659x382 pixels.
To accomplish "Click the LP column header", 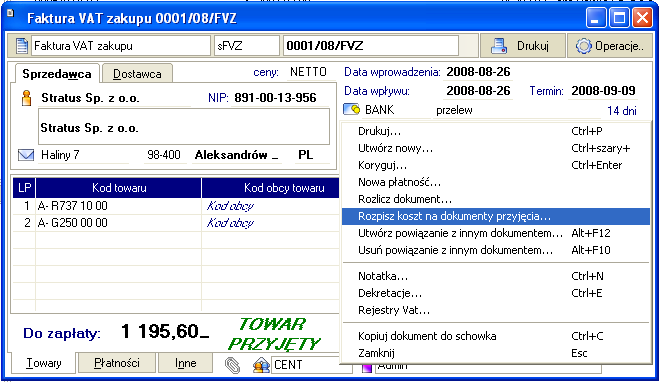I will 24,187.
